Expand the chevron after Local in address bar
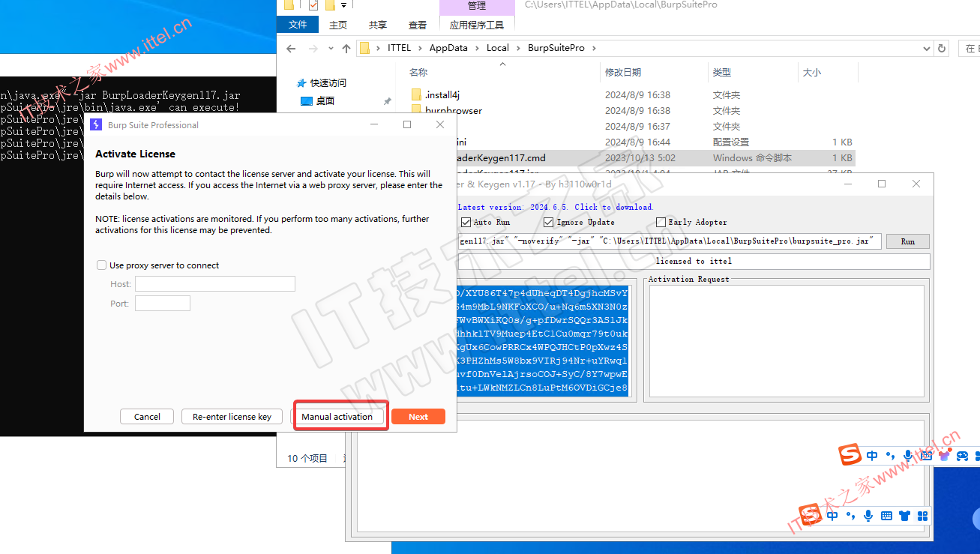This screenshot has width=980, height=554. click(518, 48)
